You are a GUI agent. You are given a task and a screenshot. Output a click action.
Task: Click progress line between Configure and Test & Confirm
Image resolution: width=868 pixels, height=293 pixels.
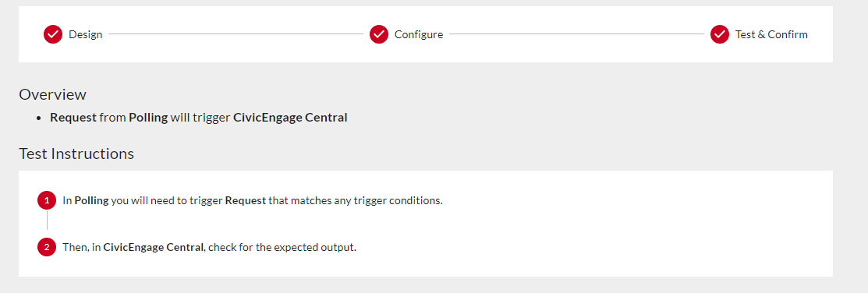pos(576,34)
